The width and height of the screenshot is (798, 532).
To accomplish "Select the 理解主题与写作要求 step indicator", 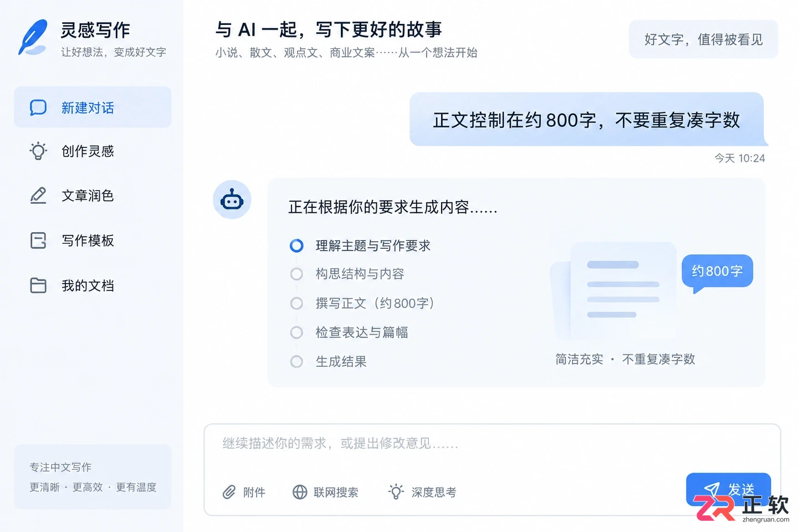I will click(x=297, y=245).
